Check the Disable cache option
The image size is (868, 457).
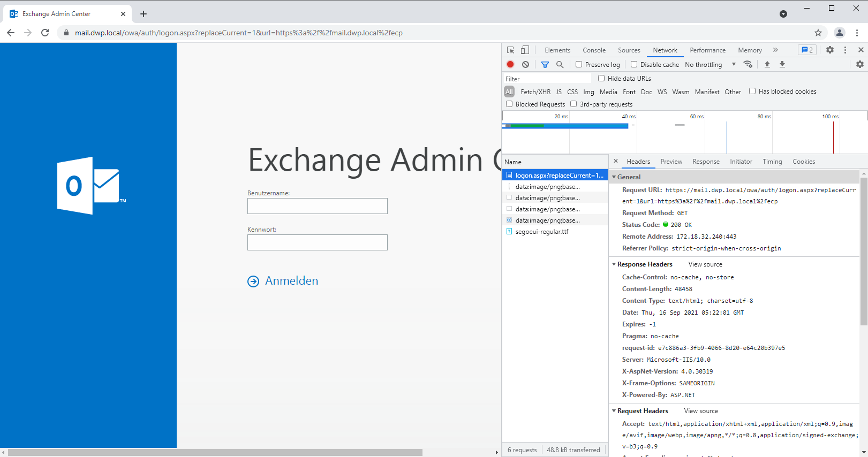[x=634, y=64]
